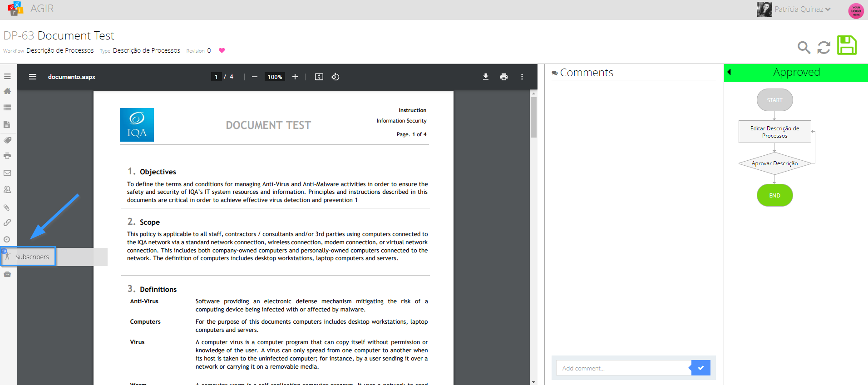Screen dimensions: 868x385
Task: Save the document with green disk icon
Action: pyautogui.click(x=847, y=45)
